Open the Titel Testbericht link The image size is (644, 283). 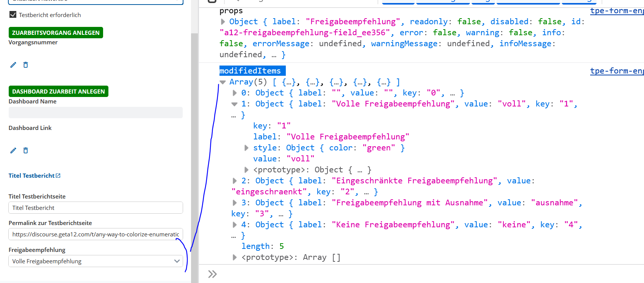(x=32, y=175)
